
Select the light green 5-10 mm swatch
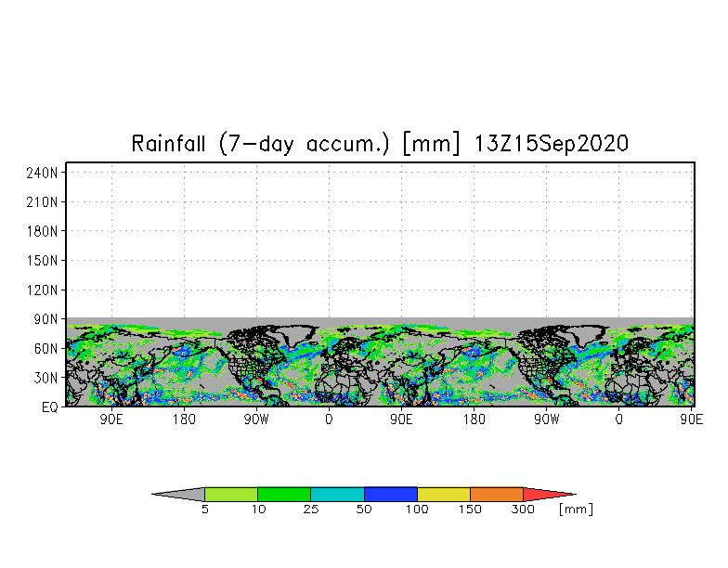(x=231, y=494)
